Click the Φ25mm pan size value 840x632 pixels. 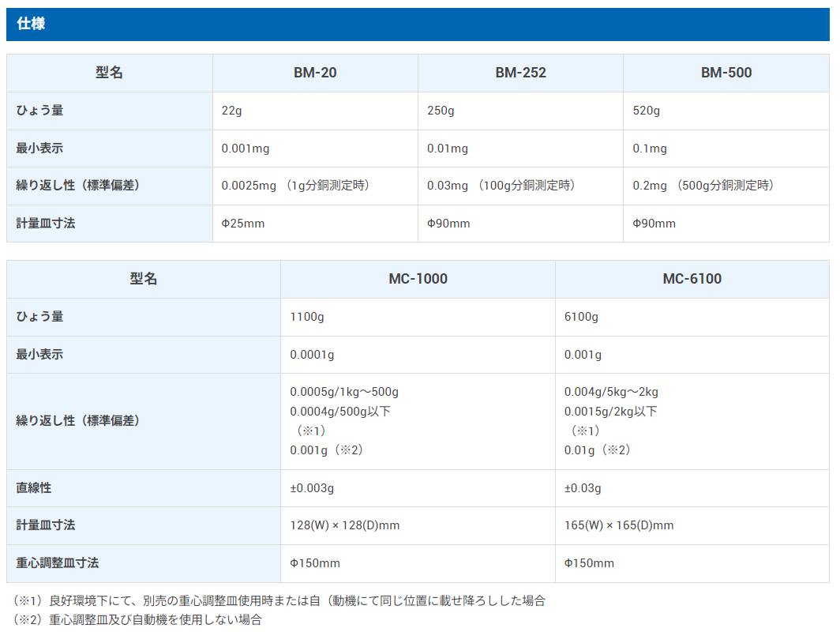242,224
